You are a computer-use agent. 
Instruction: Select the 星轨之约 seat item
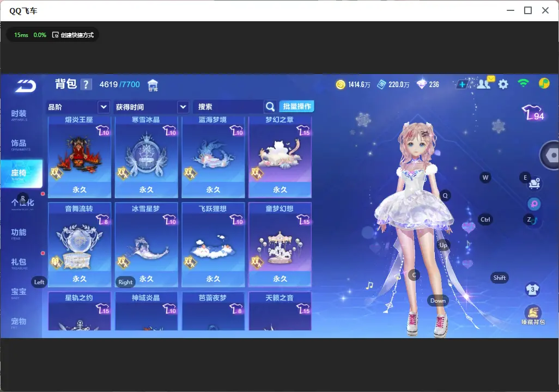tap(80, 311)
